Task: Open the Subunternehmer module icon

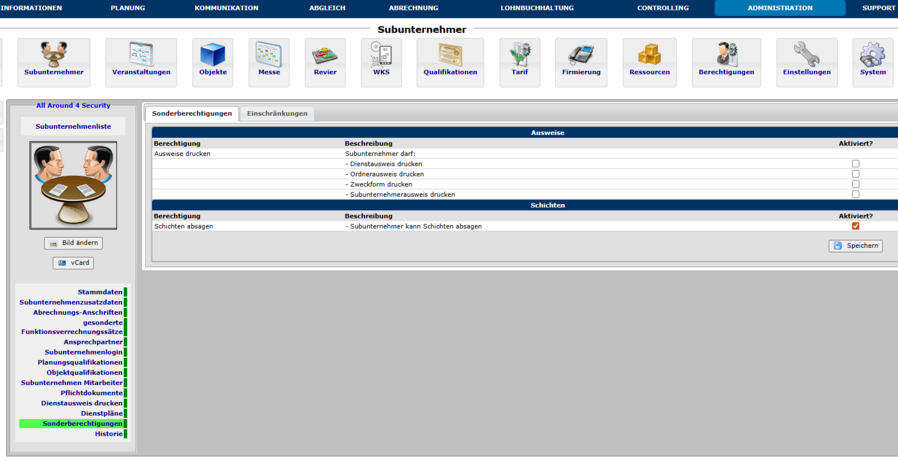Action: pos(53,62)
